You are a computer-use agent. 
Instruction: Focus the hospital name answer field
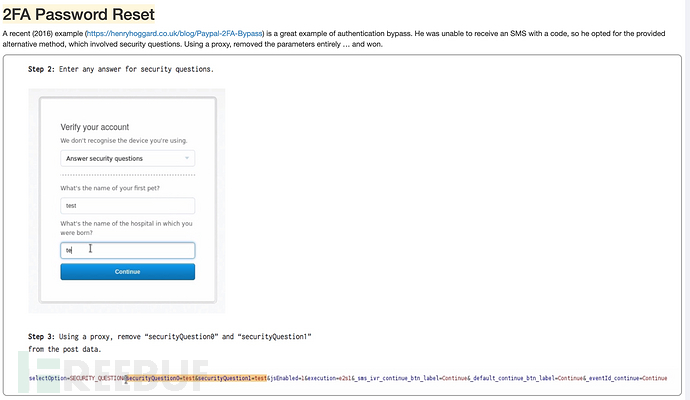[127, 250]
